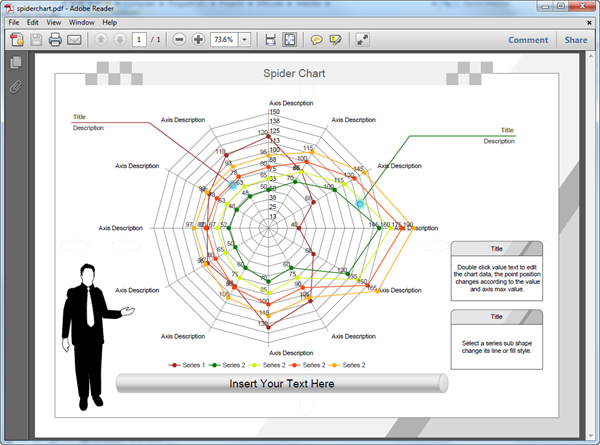Viewport: 600px width, 445px height.
Task: Open the Share pane
Action: coord(576,40)
